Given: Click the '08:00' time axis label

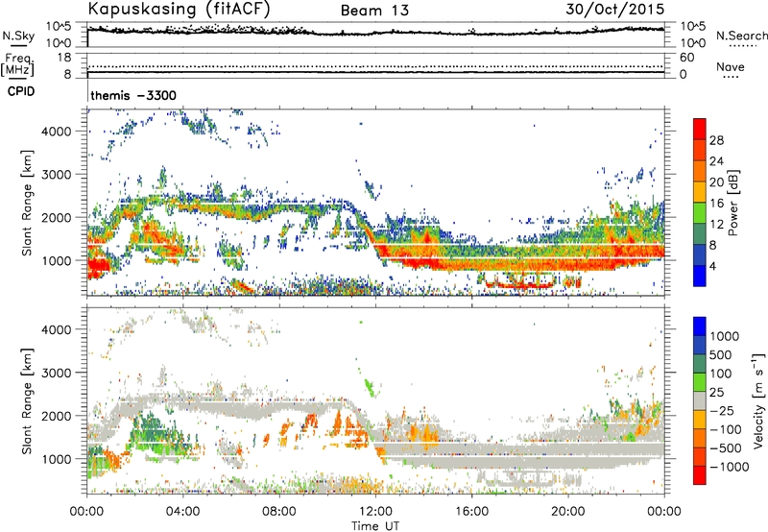Looking at the screenshot, I should tap(279, 512).
